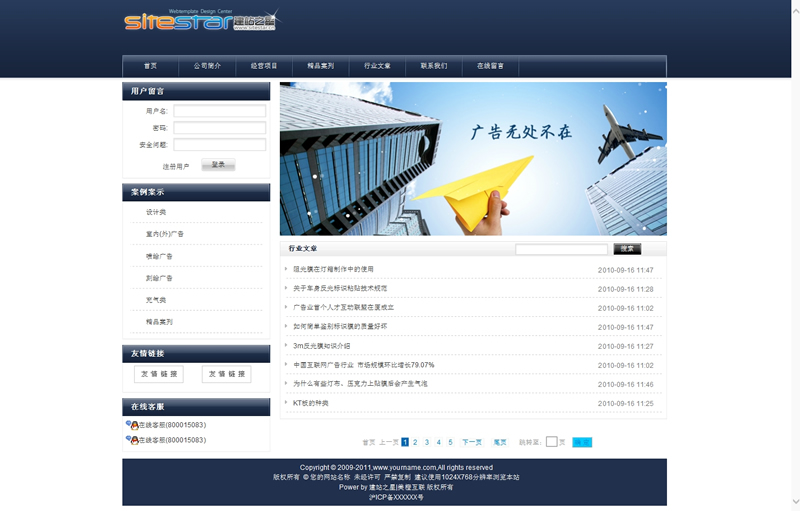Click into the 安全问题 text field
The image size is (800, 511).
point(219,145)
